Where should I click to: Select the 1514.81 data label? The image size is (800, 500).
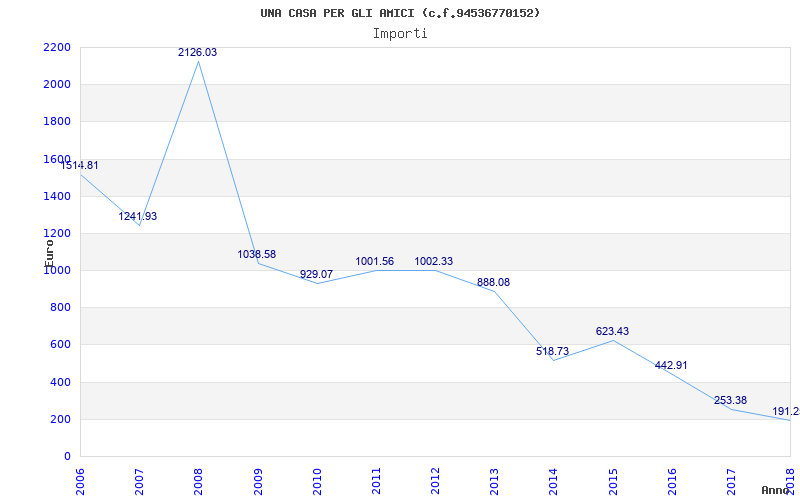tap(79, 165)
